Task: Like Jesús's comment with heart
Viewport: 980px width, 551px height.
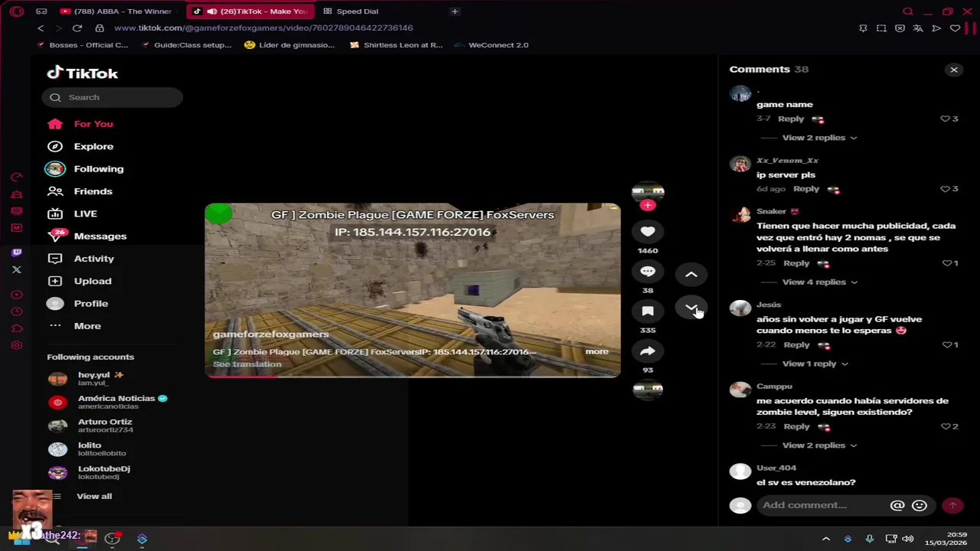Action: 946,345
